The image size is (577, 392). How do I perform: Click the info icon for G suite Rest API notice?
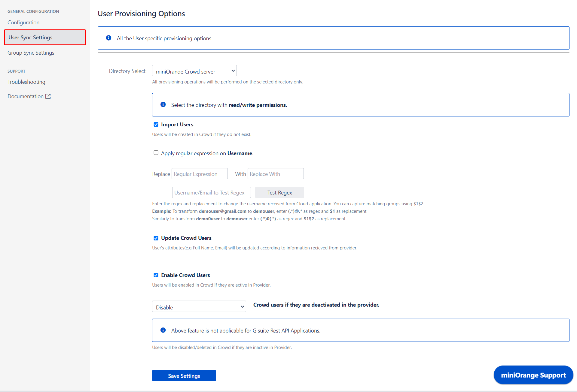tap(162, 330)
